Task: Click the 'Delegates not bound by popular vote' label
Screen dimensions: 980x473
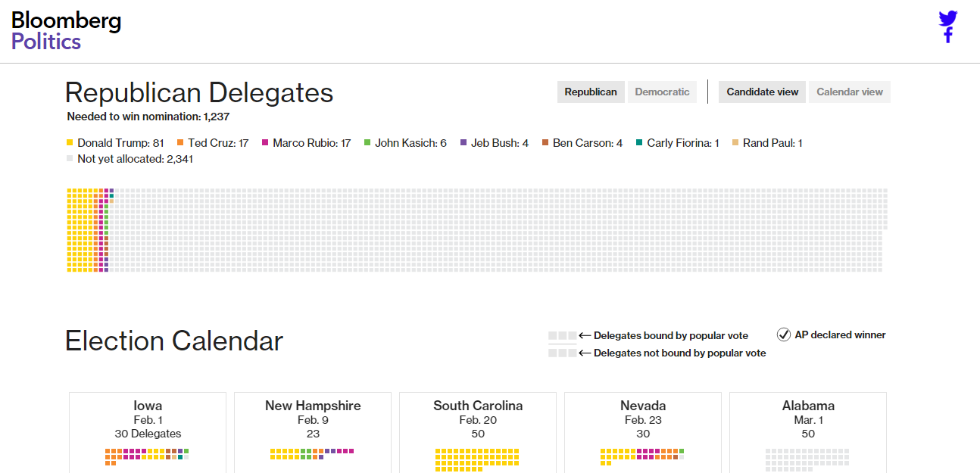Action: pyautogui.click(x=680, y=353)
